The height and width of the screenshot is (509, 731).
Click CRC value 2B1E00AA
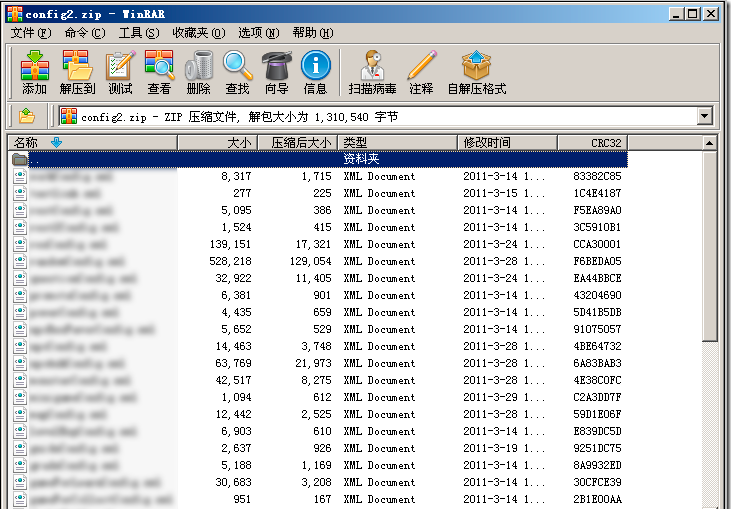597,499
